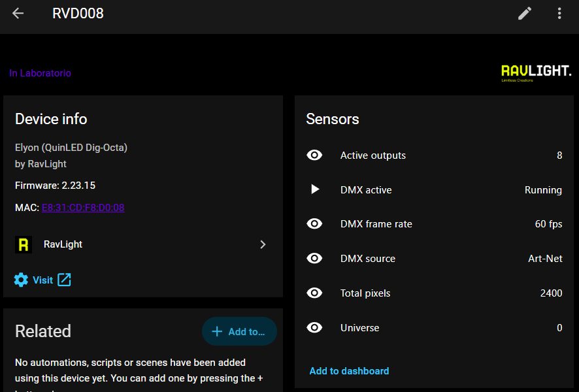Click the play icon for DMX active
579x392 pixels.
point(314,189)
